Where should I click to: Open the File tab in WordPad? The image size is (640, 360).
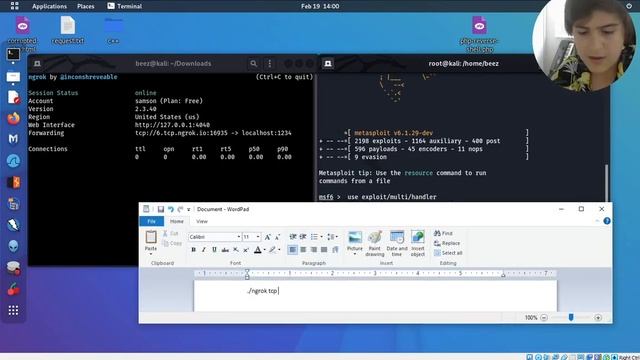(151, 221)
